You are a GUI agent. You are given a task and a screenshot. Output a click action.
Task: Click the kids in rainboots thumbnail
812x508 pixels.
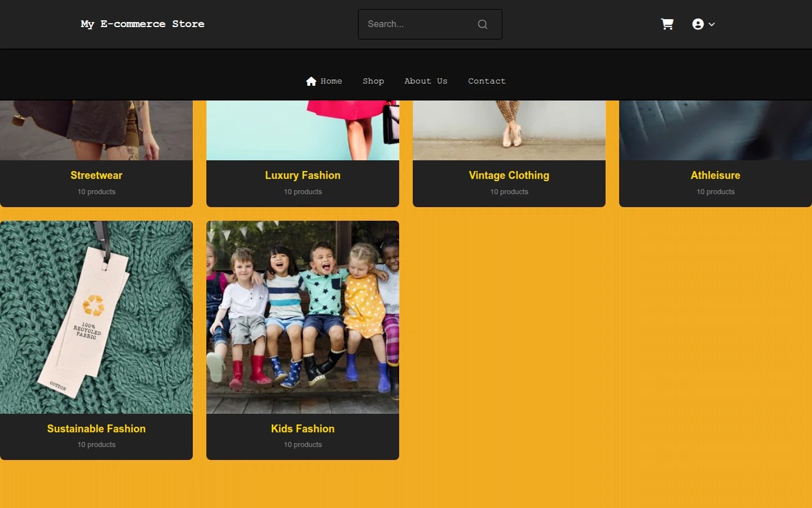pyautogui.click(x=303, y=317)
